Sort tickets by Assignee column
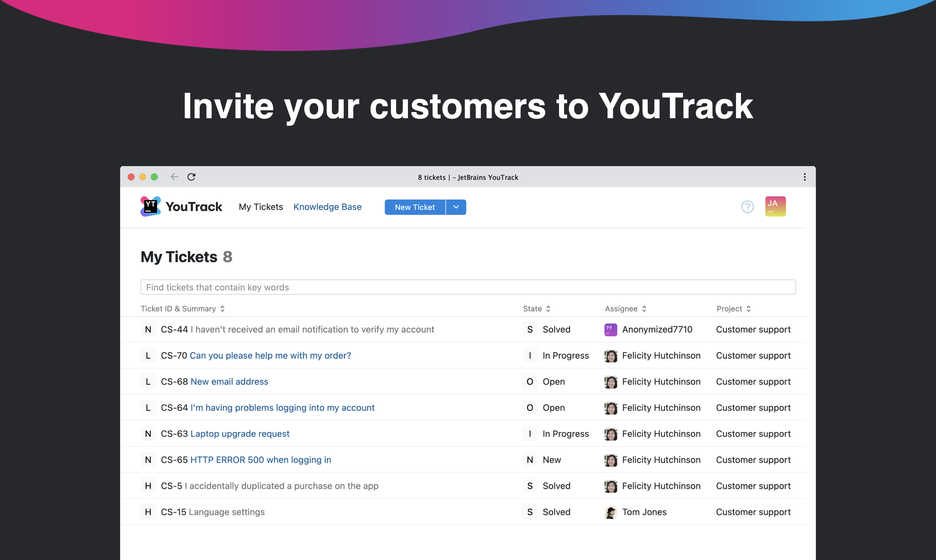Image resolution: width=936 pixels, height=560 pixels. click(626, 308)
